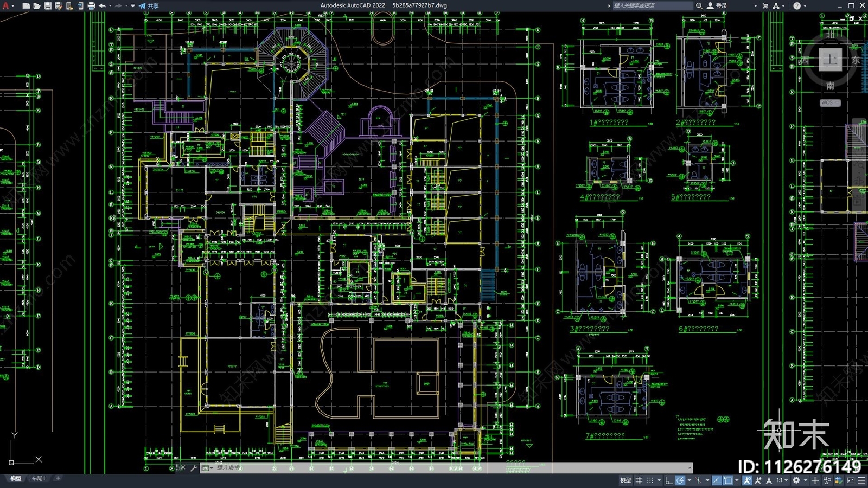Open the WCS coordinate system dropdown
This screenshot has width=868, height=488.
pos(830,102)
